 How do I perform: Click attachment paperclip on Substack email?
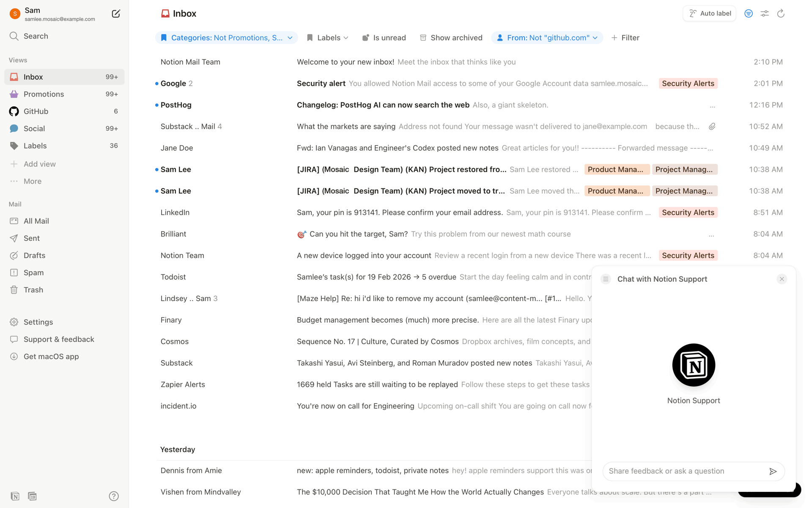(712, 127)
